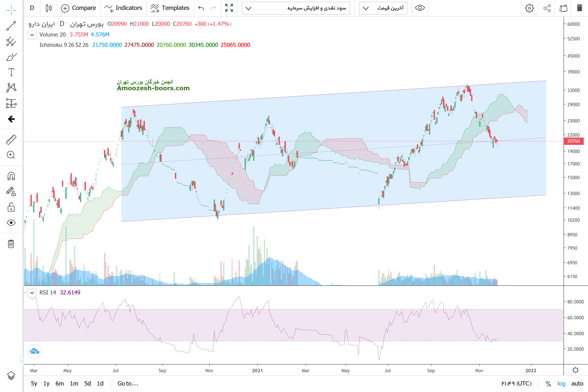588x392 pixels.
Task: Click the Compare button
Action: 78,8
